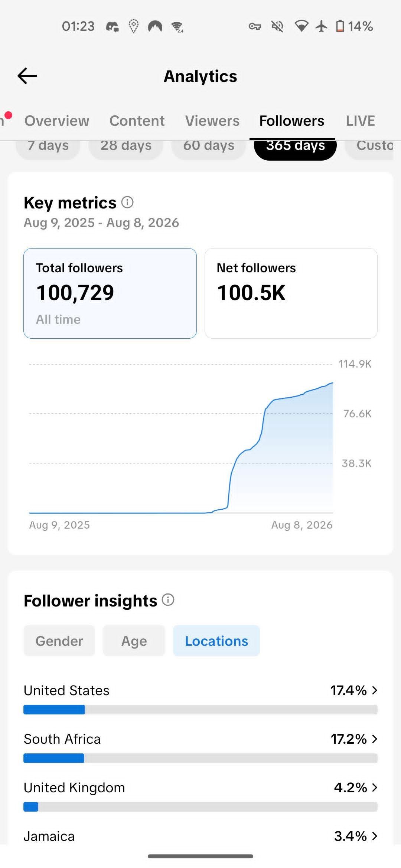Switch to the Viewers tab
This screenshot has height=868, width=401.
pos(212,121)
